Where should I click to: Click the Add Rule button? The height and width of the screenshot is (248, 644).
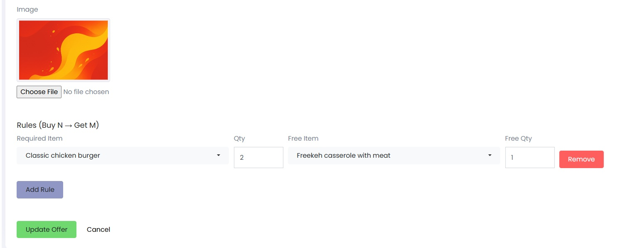click(x=40, y=190)
